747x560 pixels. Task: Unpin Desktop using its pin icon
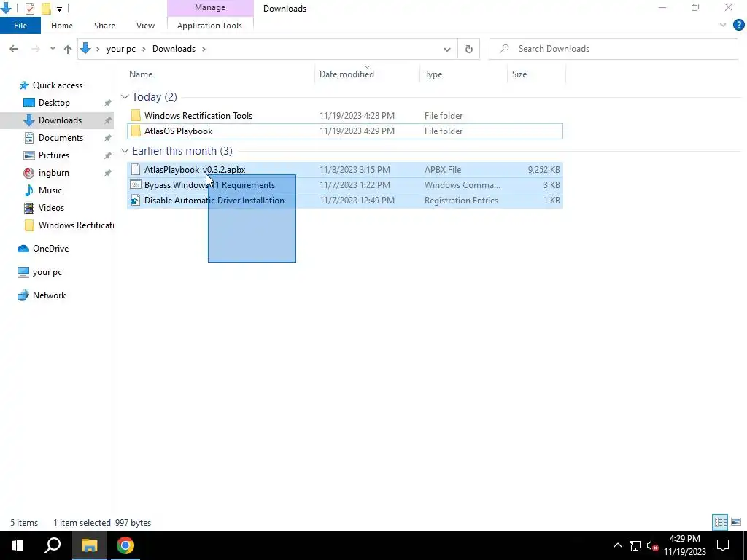pos(108,103)
